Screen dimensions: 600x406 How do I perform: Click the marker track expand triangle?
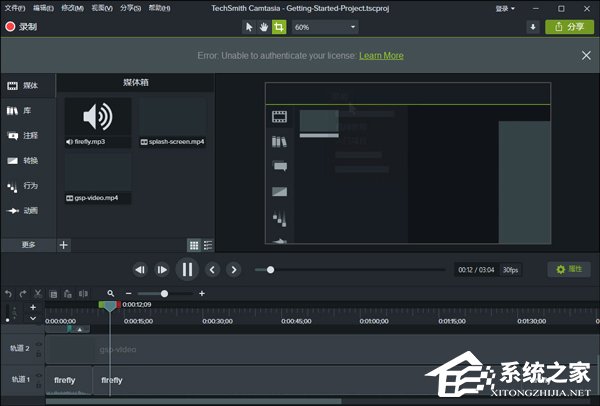click(80, 329)
